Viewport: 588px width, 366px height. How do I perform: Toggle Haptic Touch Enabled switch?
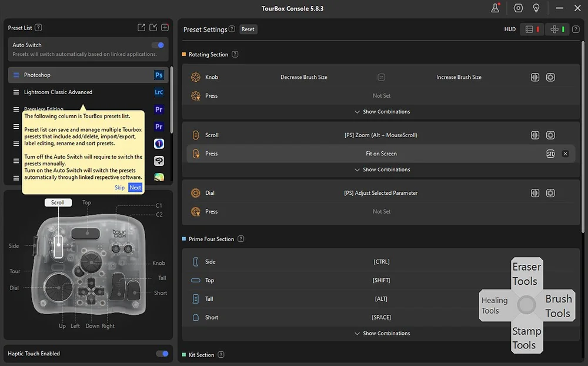pyautogui.click(x=162, y=354)
